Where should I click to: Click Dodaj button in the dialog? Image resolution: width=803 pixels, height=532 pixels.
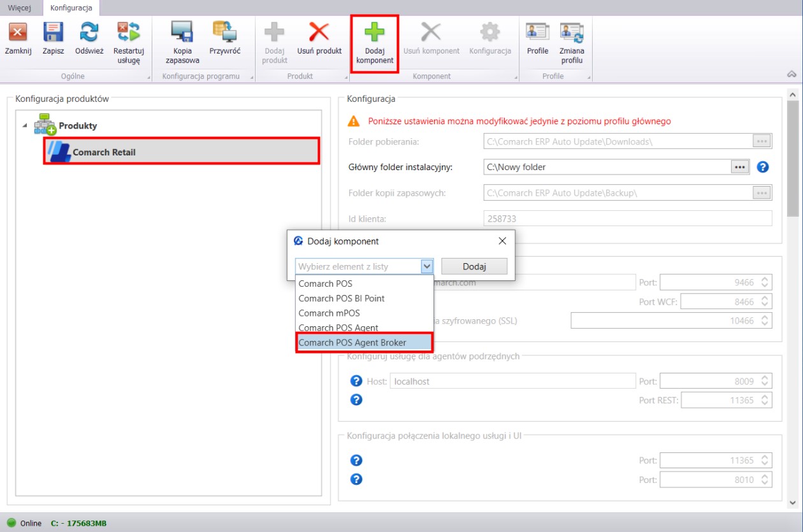(x=474, y=266)
